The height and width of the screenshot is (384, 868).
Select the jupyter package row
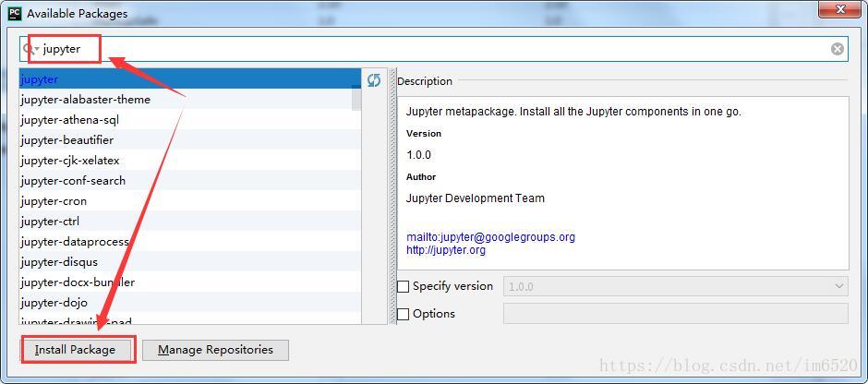point(190,79)
